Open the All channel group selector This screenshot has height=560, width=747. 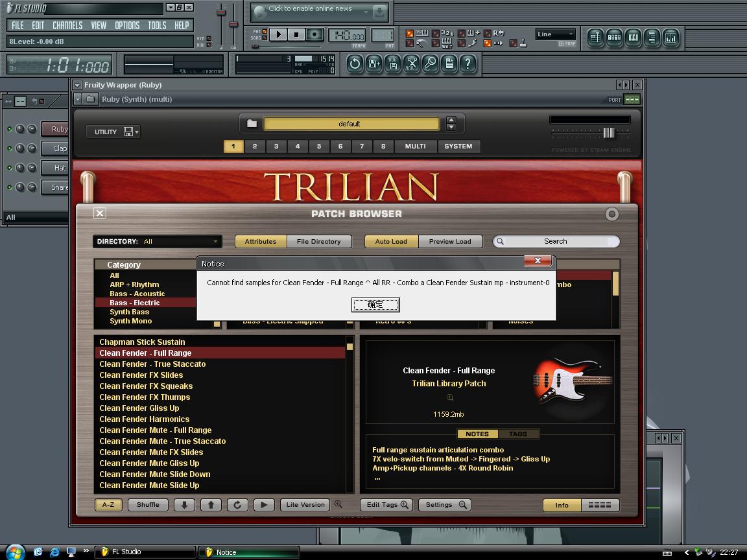coord(36,217)
